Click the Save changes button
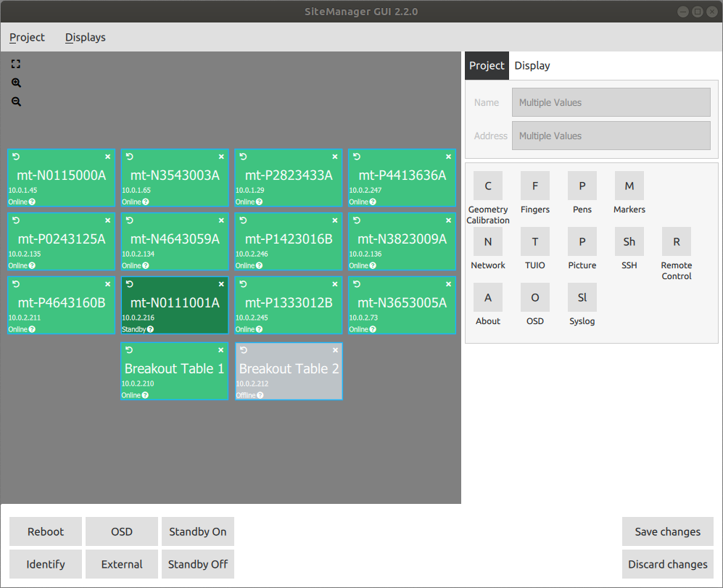Viewport: 723px width, 588px height. [x=668, y=531]
